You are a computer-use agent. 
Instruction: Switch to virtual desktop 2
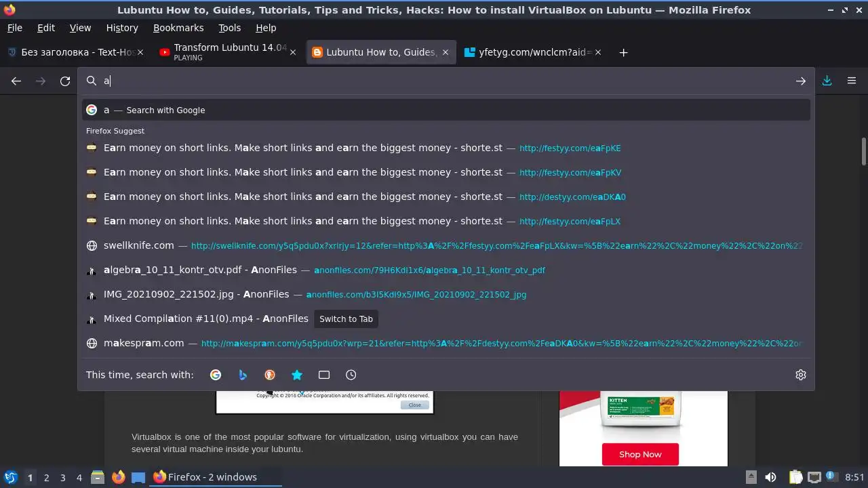point(47,477)
